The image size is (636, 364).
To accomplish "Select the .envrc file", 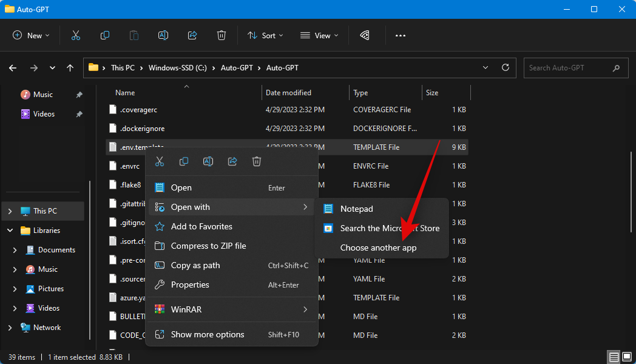I will point(130,166).
